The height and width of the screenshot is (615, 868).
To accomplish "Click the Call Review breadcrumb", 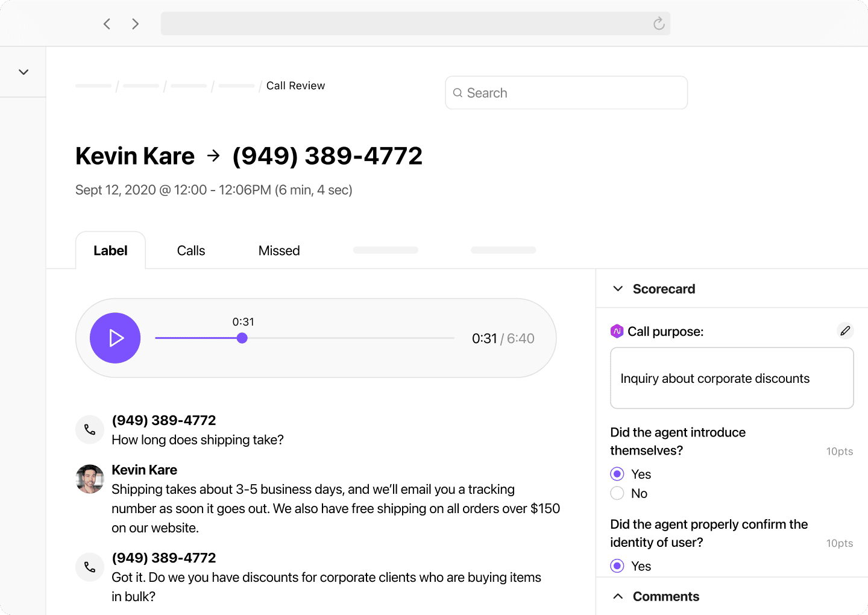I will click(295, 86).
